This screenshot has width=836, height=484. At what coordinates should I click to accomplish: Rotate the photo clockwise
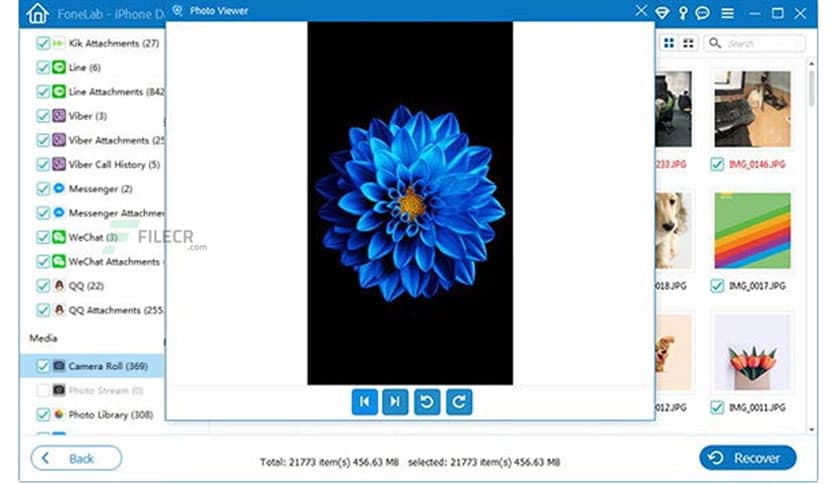pyautogui.click(x=459, y=401)
